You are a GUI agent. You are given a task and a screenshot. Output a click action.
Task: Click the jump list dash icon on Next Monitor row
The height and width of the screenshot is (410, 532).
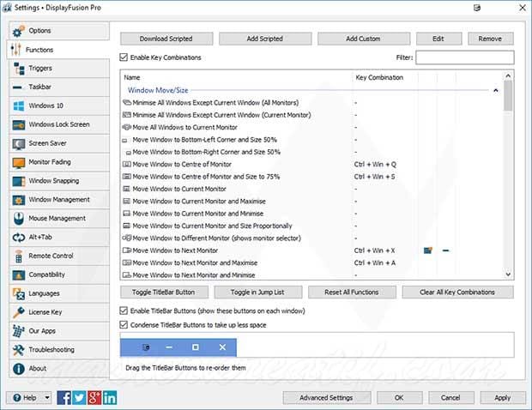tap(446, 250)
